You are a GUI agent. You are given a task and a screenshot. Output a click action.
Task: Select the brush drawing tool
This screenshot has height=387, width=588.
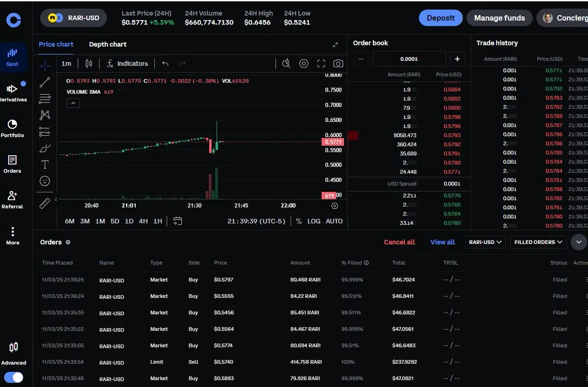pos(45,148)
